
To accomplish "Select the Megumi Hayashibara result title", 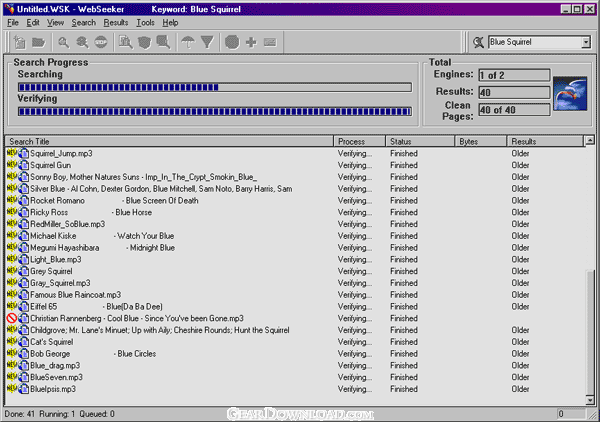I will coord(103,248).
